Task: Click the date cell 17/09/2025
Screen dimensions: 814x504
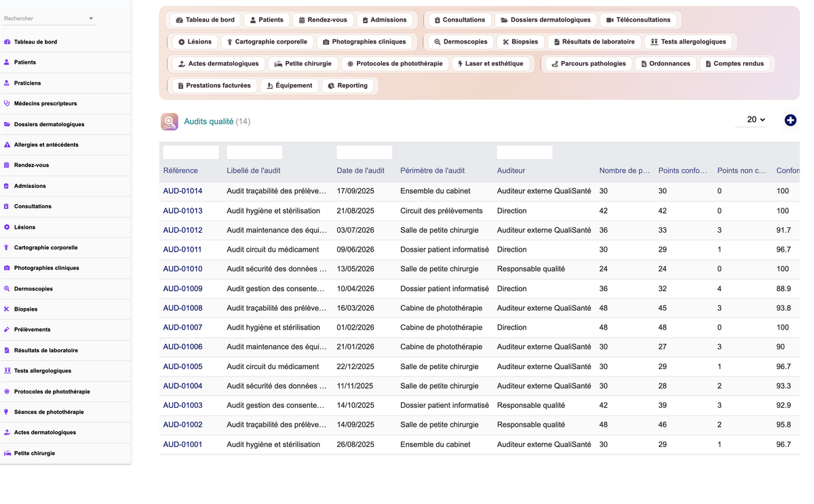Action: point(355,191)
